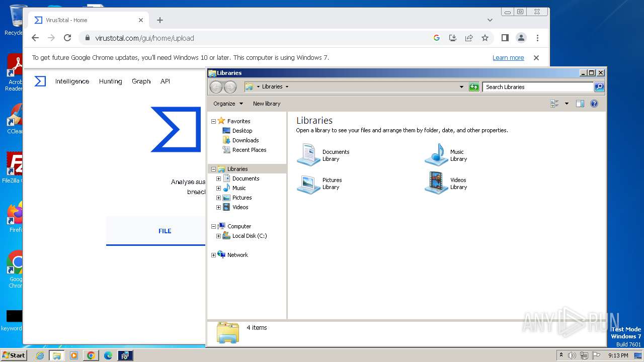Open the Graph menu on VirusTotal
The image size is (644, 362).
pyautogui.click(x=141, y=81)
